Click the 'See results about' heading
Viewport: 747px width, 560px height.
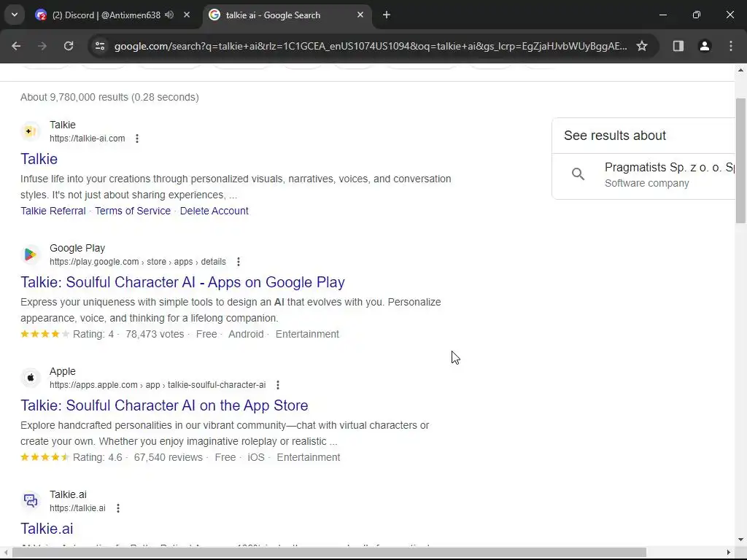pyautogui.click(x=614, y=136)
